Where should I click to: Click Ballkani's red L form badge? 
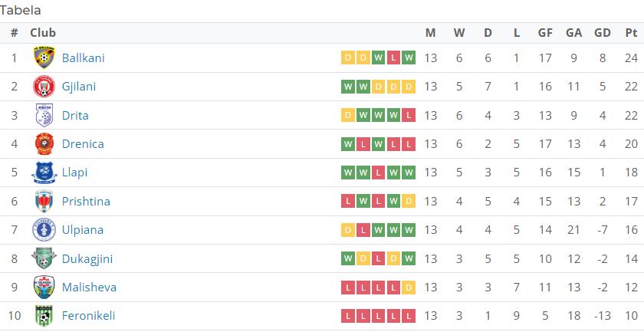393,58
